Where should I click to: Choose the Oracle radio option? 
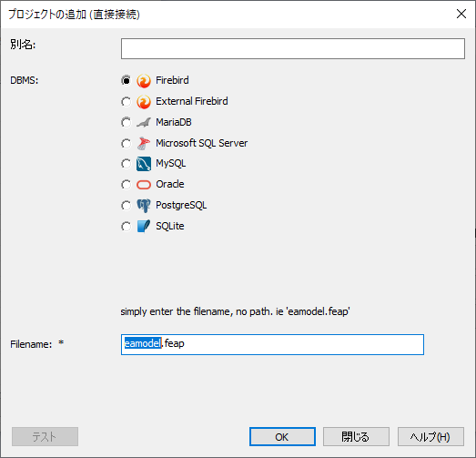point(127,184)
